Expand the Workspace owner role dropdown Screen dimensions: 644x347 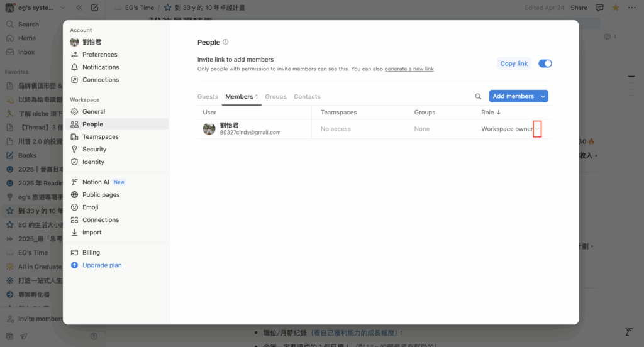[x=537, y=129]
